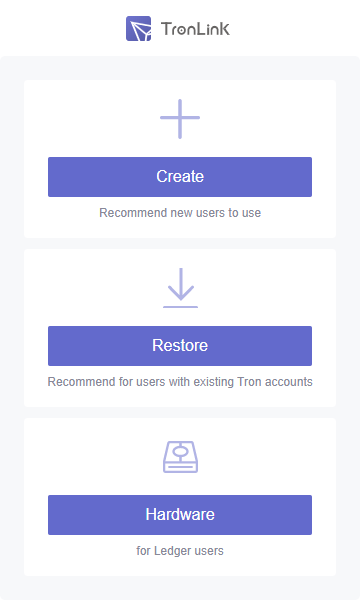Click the Ledger device icon above Hardware

pos(180,457)
